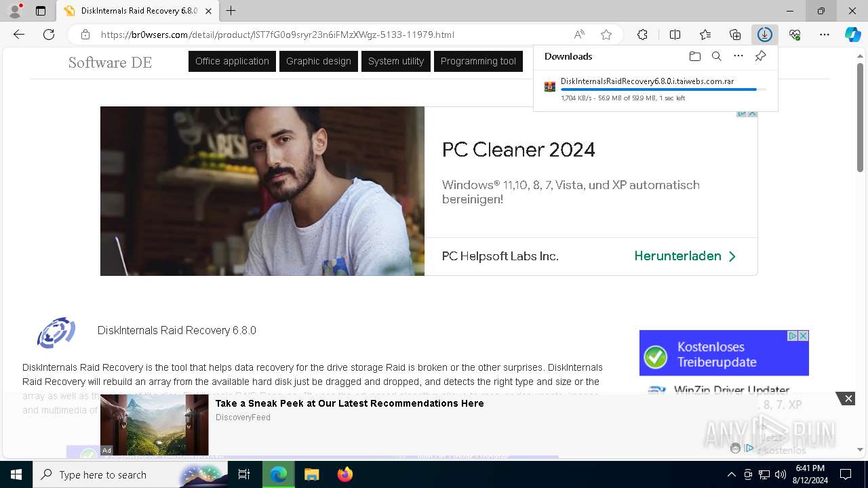The image size is (868, 488).
Task: Open tab actions menu icon
Action: 41,11
